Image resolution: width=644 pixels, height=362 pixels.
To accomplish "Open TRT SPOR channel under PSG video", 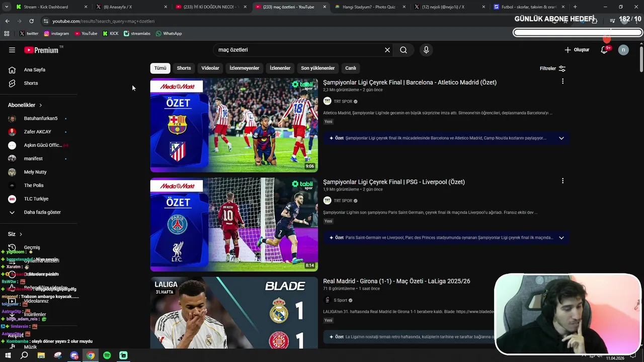I will tap(343, 201).
